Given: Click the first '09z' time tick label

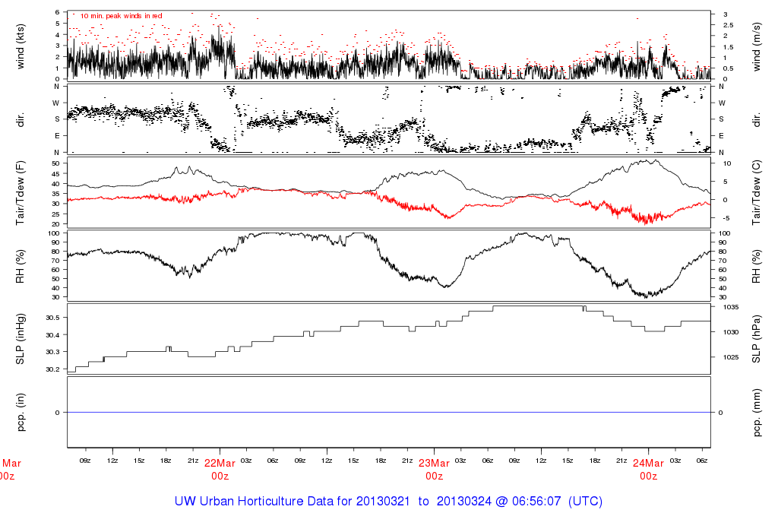Looking at the screenshot, I should (x=85, y=461).
